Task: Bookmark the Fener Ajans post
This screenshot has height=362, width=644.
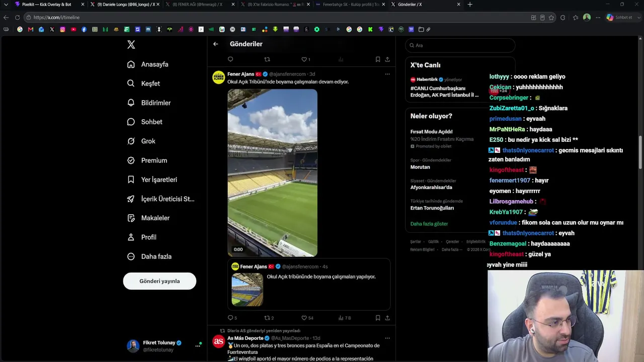Action: (378, 318)
